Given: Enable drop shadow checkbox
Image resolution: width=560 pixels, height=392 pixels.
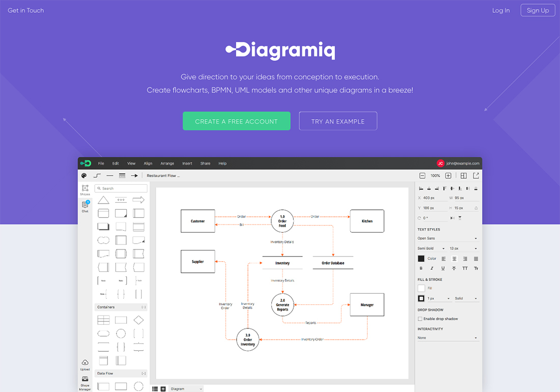Looking at the screenshot, I should (420, 319).
